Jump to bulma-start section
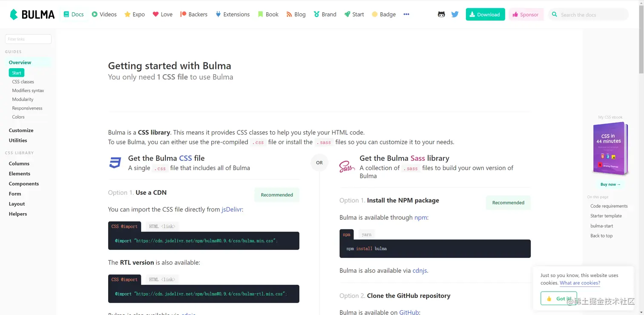This screenshot has width=644, height=315. tap(602, 226)
